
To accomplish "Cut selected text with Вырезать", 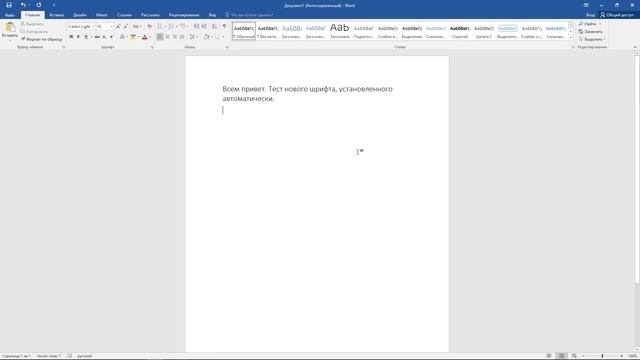I will (x=31, y=24).
